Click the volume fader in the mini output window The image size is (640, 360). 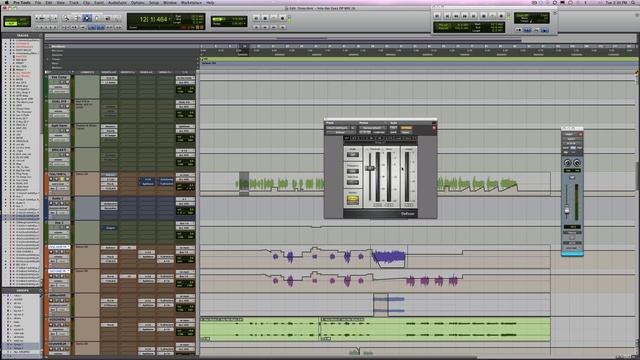click(x=567, y=211)
